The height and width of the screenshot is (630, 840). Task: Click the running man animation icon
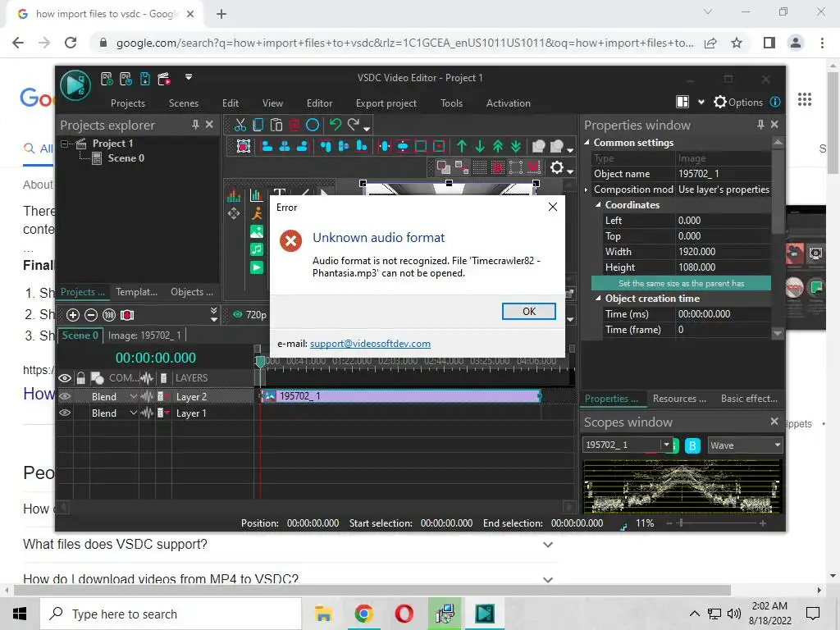pos(257,213)
